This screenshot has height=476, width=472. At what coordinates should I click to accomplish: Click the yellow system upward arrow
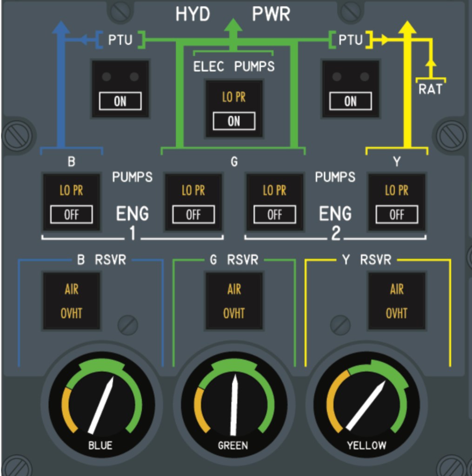pos(408,29)
